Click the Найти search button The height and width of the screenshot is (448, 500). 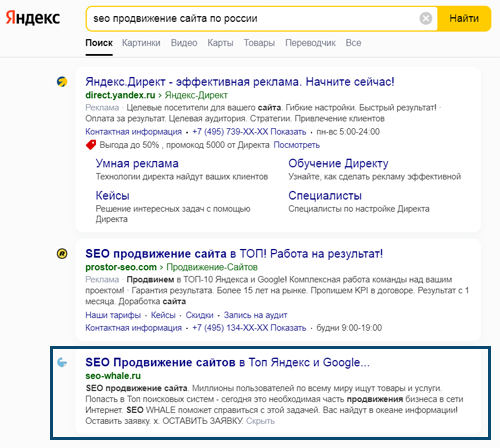point(464,18)
